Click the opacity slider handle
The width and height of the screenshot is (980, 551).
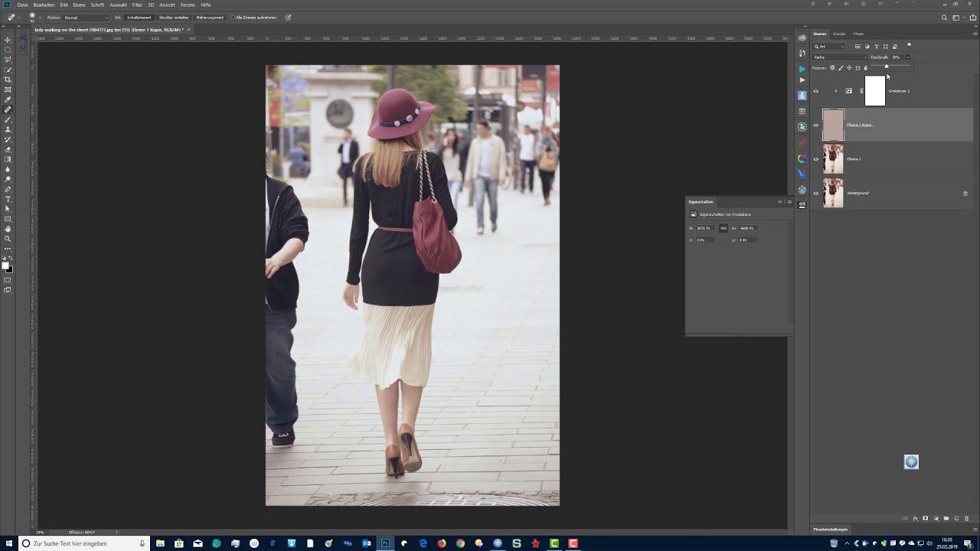click(887, 67)
